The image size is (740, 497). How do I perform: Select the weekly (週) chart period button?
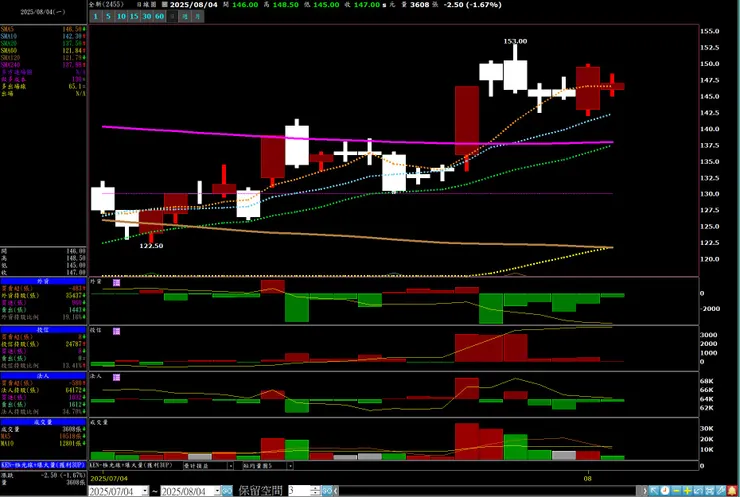[185, 17]
